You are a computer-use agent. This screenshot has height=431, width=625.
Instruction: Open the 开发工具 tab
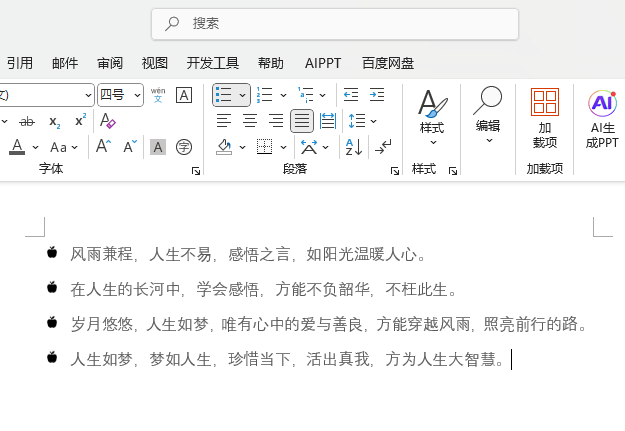pos(213,63)
